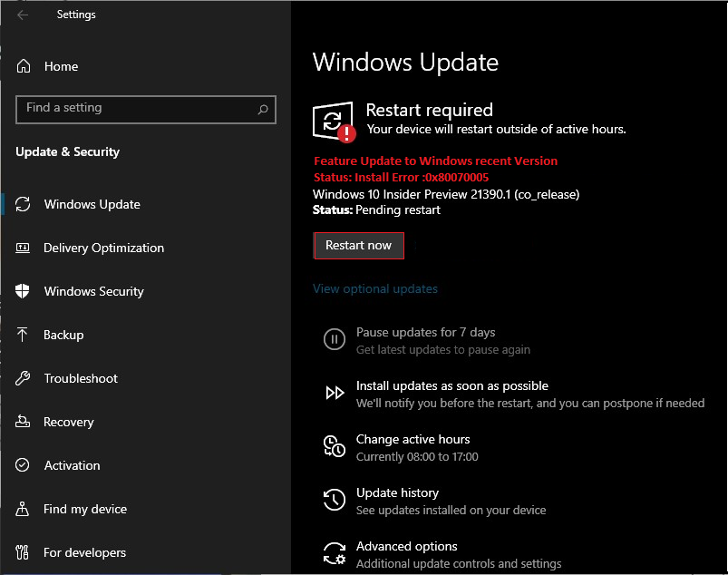Open Advanced options

(x=407, y=546)
